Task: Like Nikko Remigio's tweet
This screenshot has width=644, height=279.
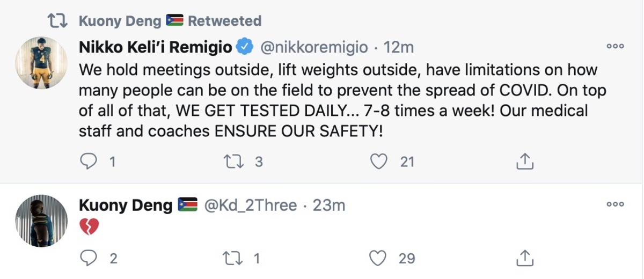Action: (x=379, y=161)
